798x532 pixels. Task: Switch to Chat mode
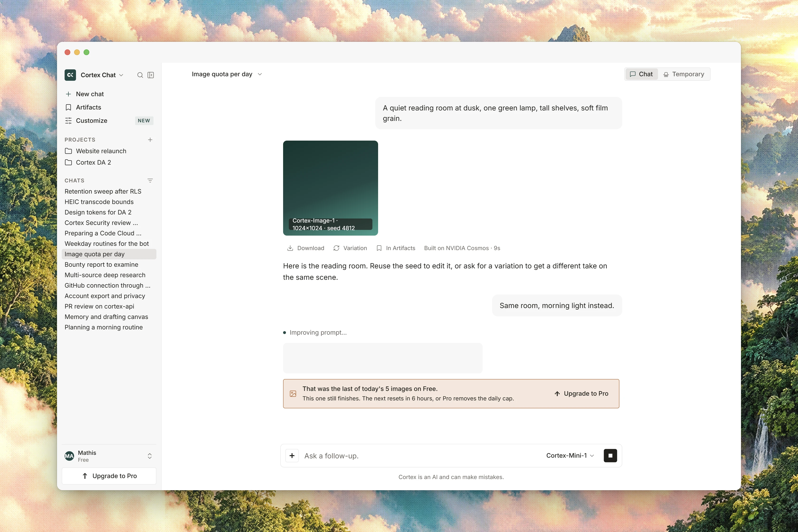point(641,74)
